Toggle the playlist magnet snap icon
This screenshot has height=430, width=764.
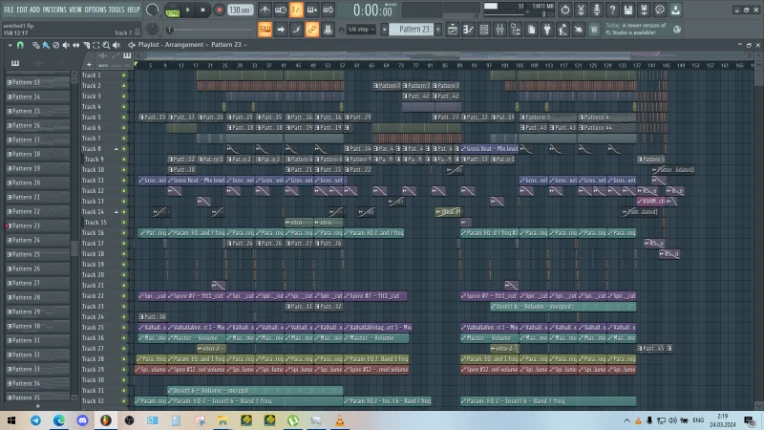click(20, 45)
